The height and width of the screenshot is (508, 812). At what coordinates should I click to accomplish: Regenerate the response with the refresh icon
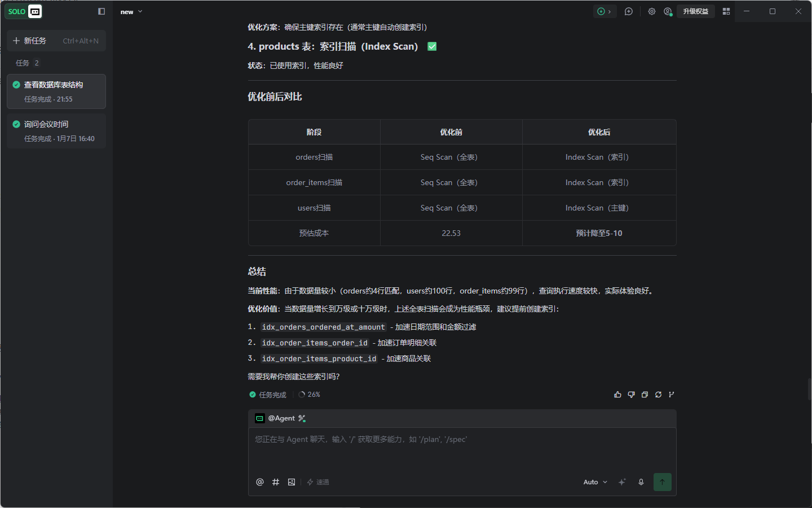(658, 395)
